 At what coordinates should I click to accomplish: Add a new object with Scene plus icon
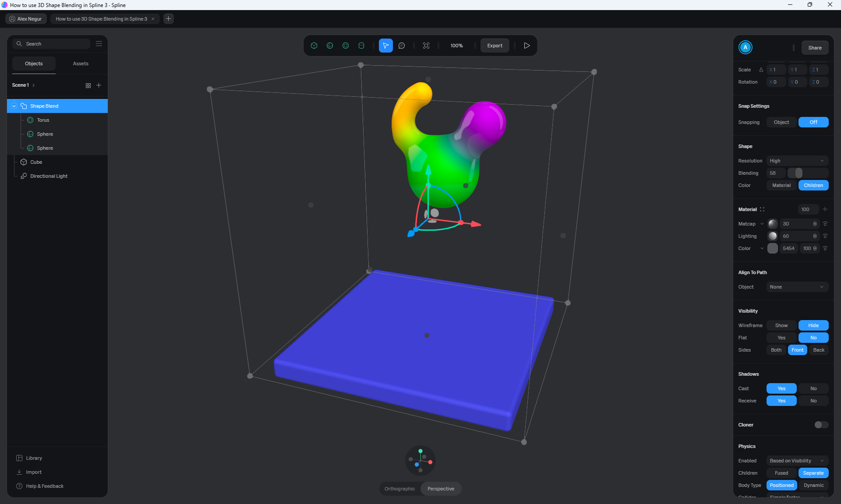click(99, 85)
